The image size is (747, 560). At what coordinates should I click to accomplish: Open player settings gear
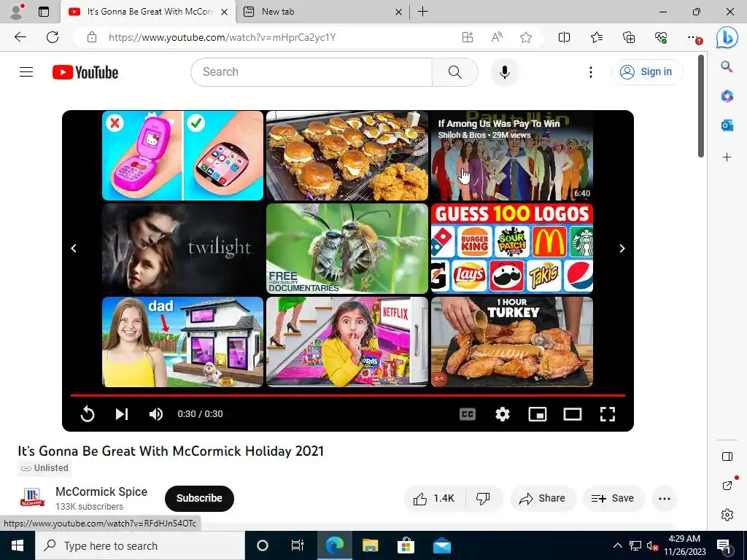coord(502,414)
